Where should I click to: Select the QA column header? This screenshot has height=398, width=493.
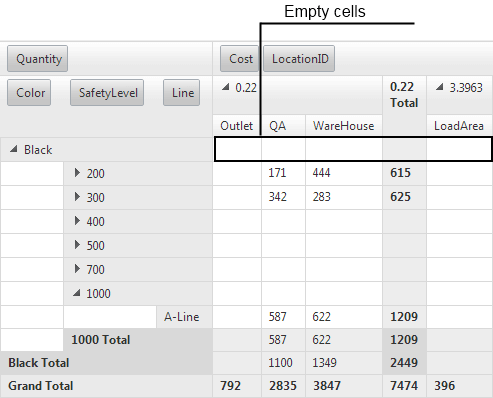coord(283,126)
